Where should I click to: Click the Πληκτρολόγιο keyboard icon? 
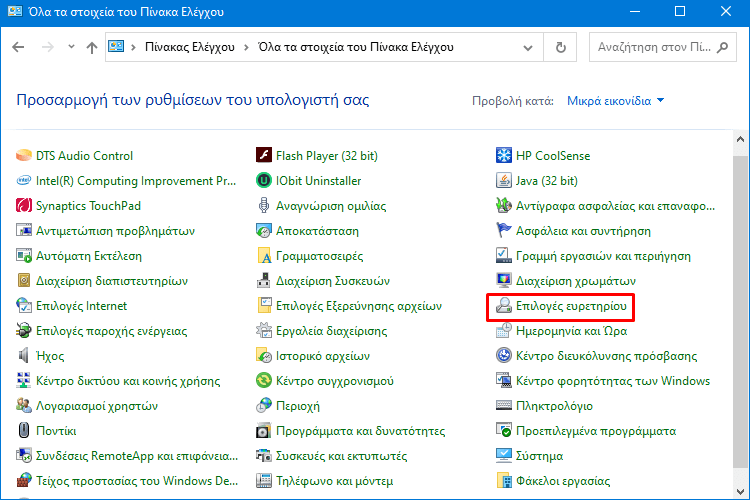tap(504, 405)
